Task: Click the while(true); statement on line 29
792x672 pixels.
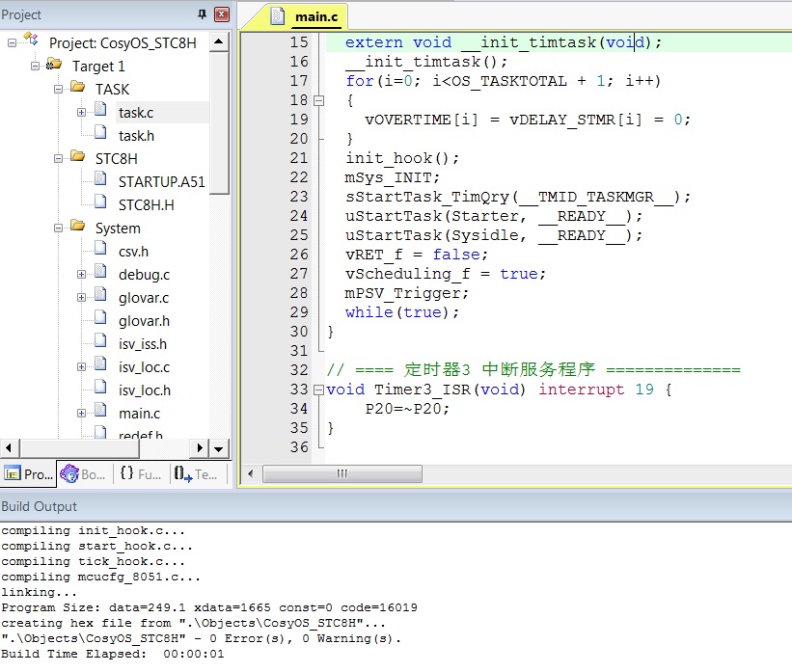Action: 402,312
